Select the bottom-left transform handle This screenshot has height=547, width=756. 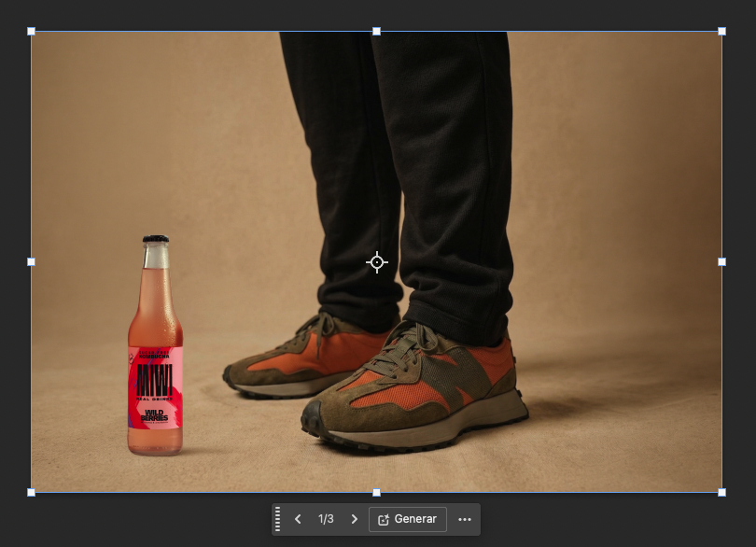31,492
